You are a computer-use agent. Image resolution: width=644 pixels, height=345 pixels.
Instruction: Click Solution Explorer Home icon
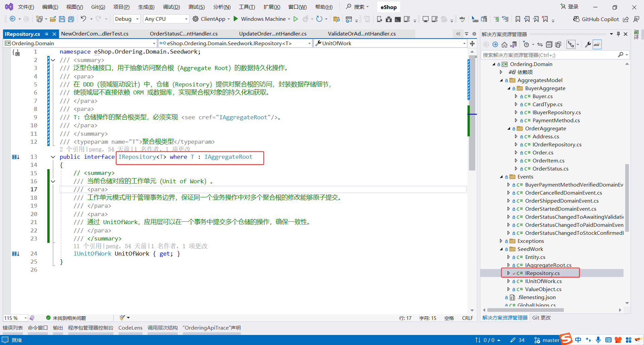coord(504,45)
